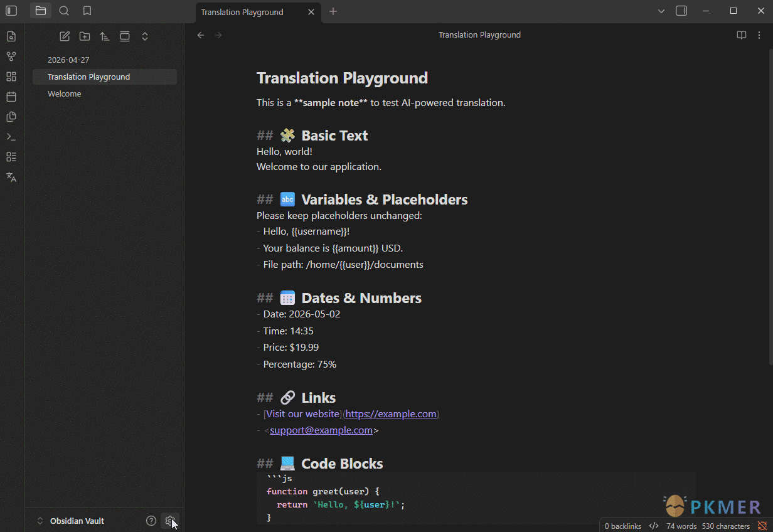
Task: Click the checklist ribbon icon
Action: pos(11,157)
